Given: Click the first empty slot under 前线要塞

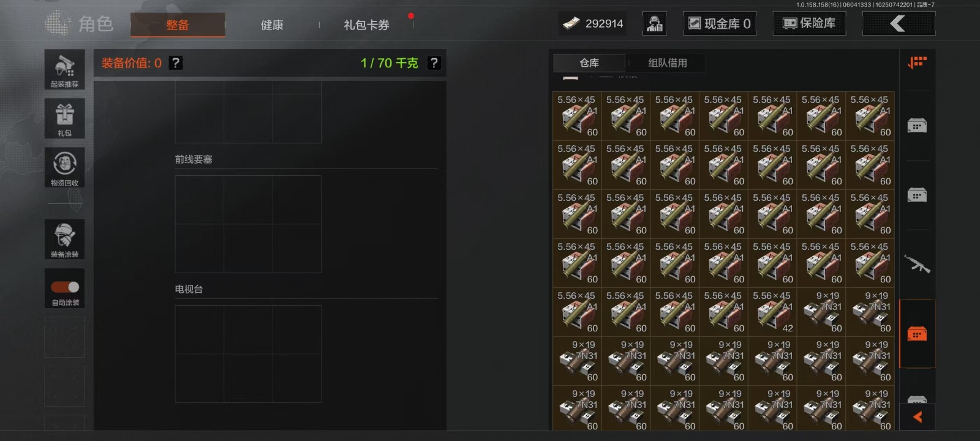Looking at the screenshot, I should pyautogui.click(x=199, y=200).
